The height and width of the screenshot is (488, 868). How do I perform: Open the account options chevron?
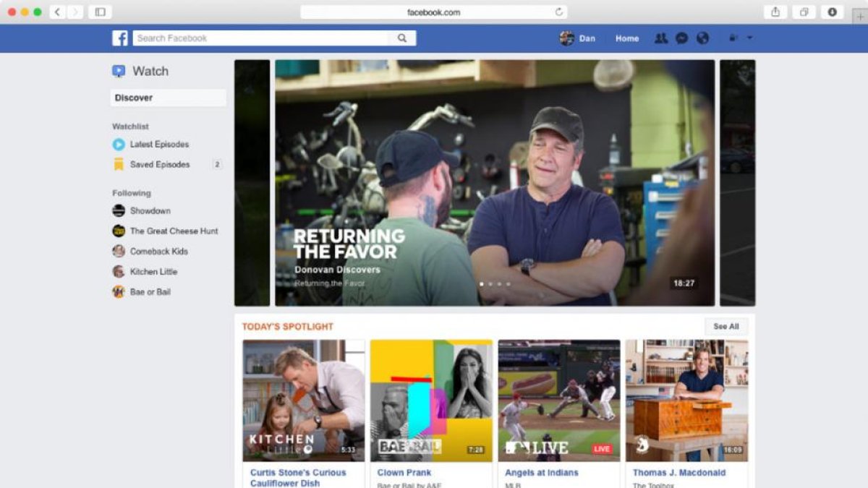[x=750, y=38]
